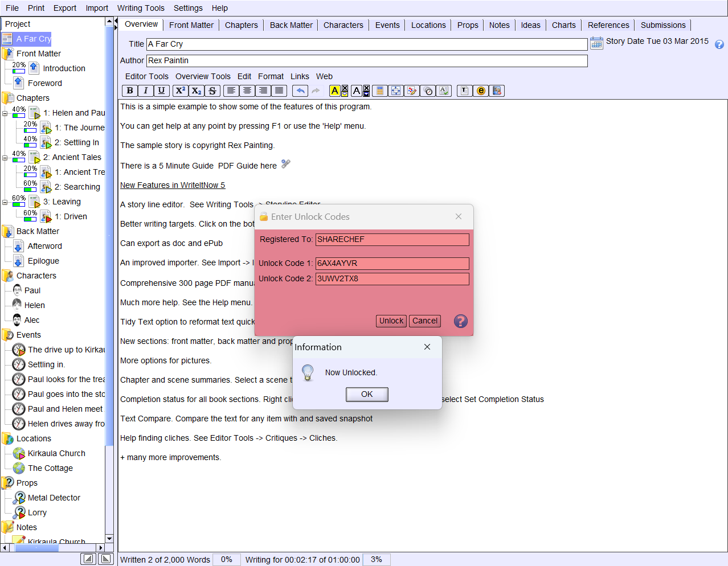
Task: Click project tree scroll right arrow
Action: coord(101,548)
